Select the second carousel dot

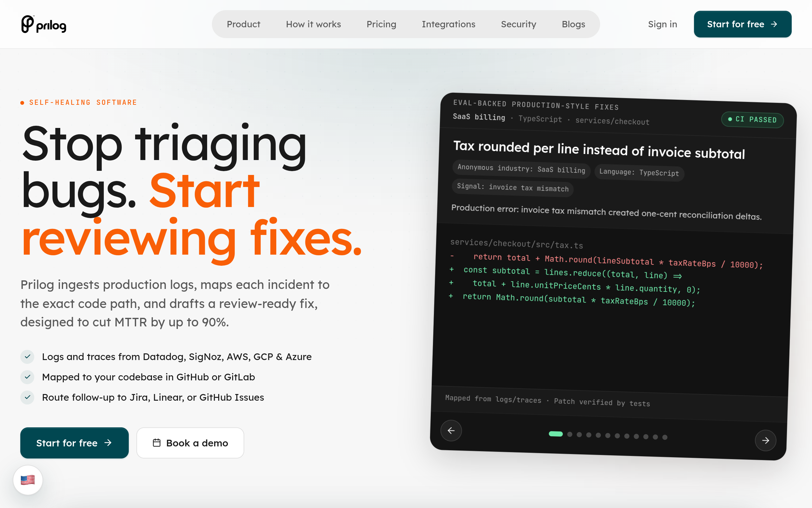570,434
